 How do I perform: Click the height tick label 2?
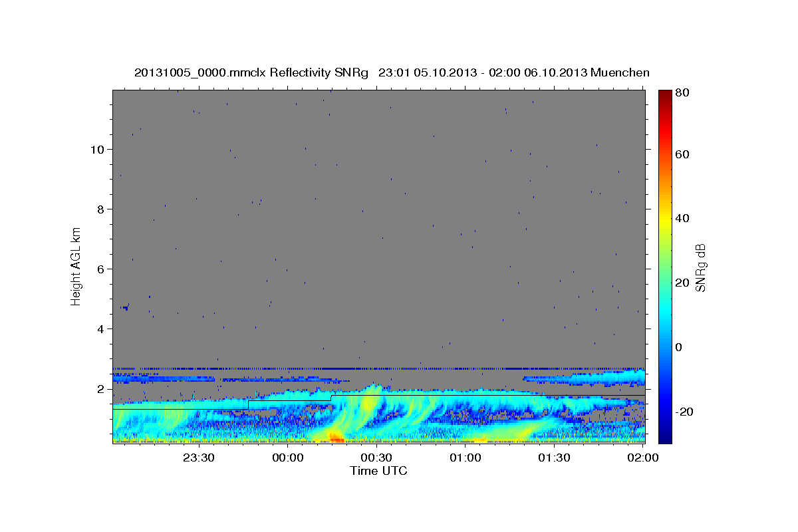100,388
